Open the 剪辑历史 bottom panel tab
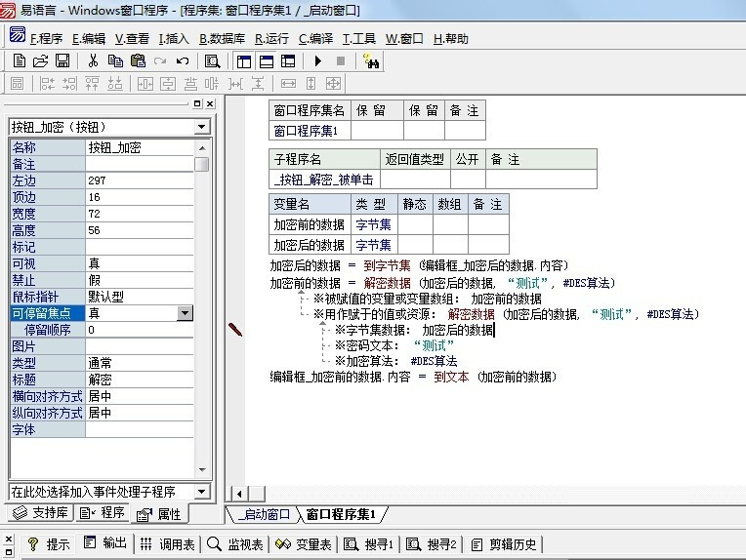The height and width of the screenshot is (560, 746). 504,544
